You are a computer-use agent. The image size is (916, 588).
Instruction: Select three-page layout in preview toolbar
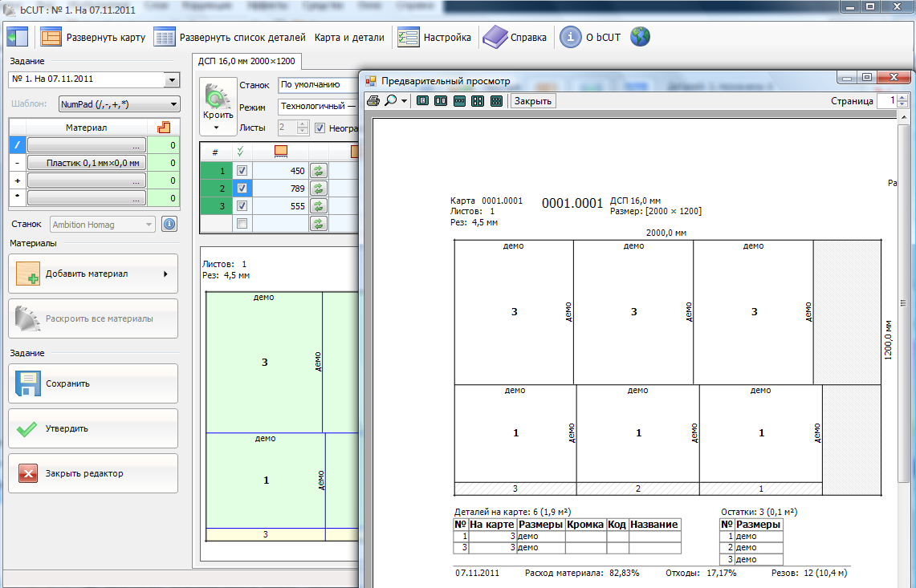pos(460,101)
